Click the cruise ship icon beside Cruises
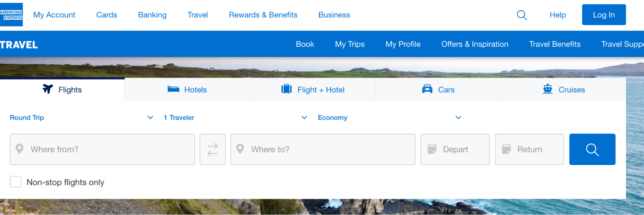The image size is (644, 215). pyautogui.click(x=548, y=89)
